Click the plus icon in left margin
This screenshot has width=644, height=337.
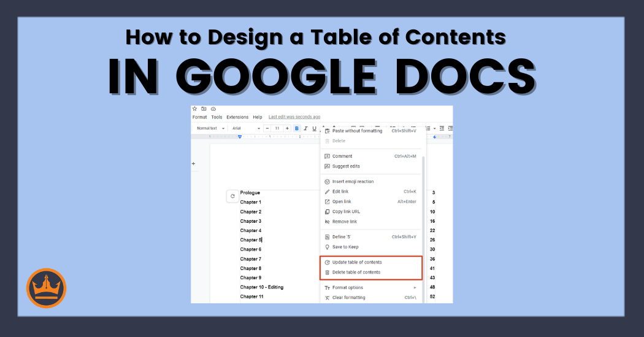tap(194, 164)
